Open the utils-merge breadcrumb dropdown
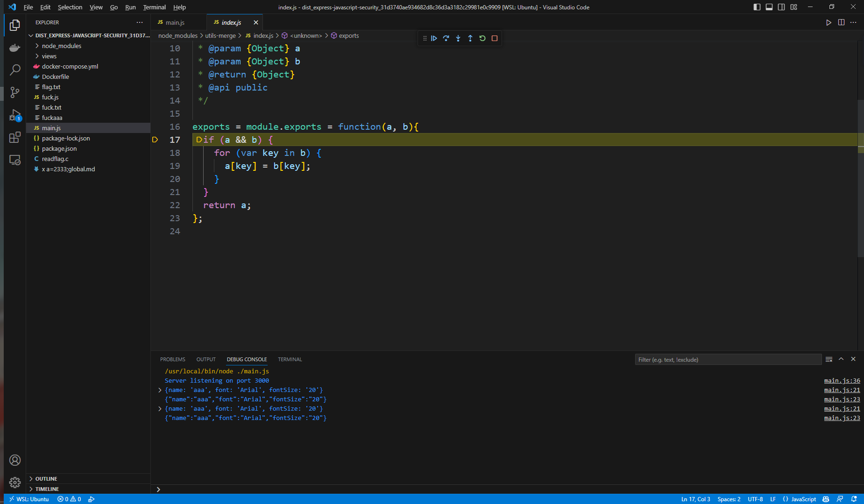Screen dimensions: 864x504 (220, 35)
